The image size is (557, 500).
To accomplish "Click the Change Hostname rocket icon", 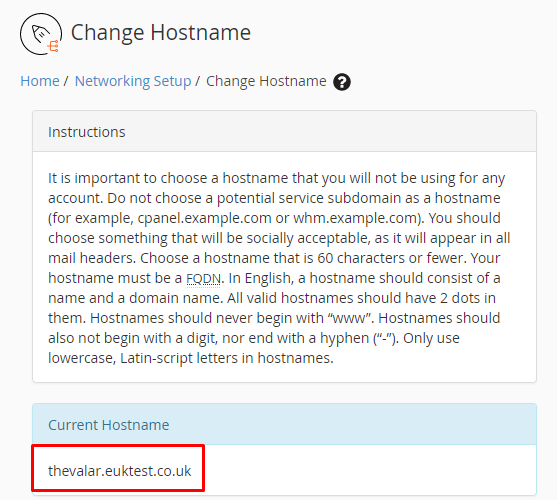I will point(41,34).
